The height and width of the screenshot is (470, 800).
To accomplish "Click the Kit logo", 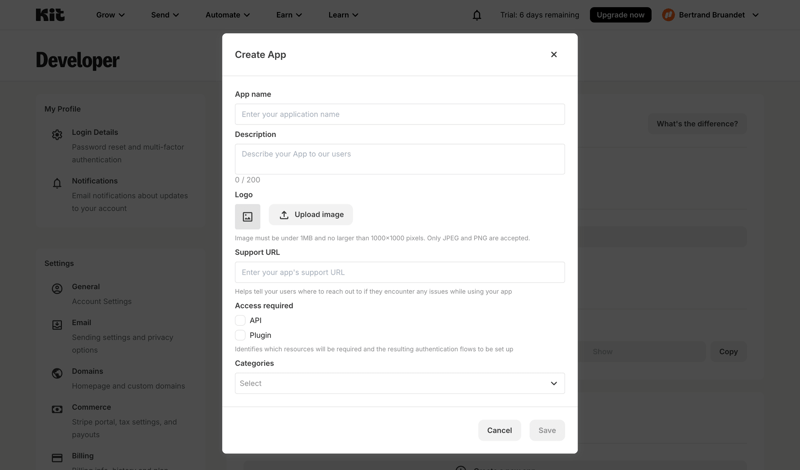I will pos(50,15).
